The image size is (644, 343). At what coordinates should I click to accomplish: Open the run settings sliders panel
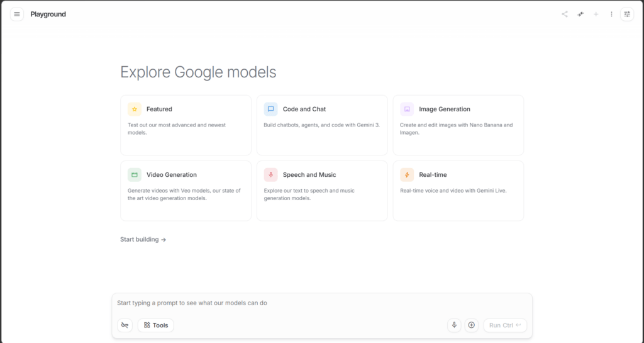627,14
